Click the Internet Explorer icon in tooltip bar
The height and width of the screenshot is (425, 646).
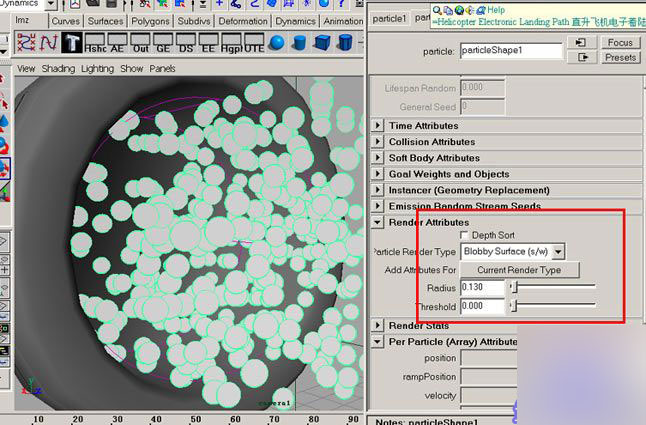click(481, 10)
